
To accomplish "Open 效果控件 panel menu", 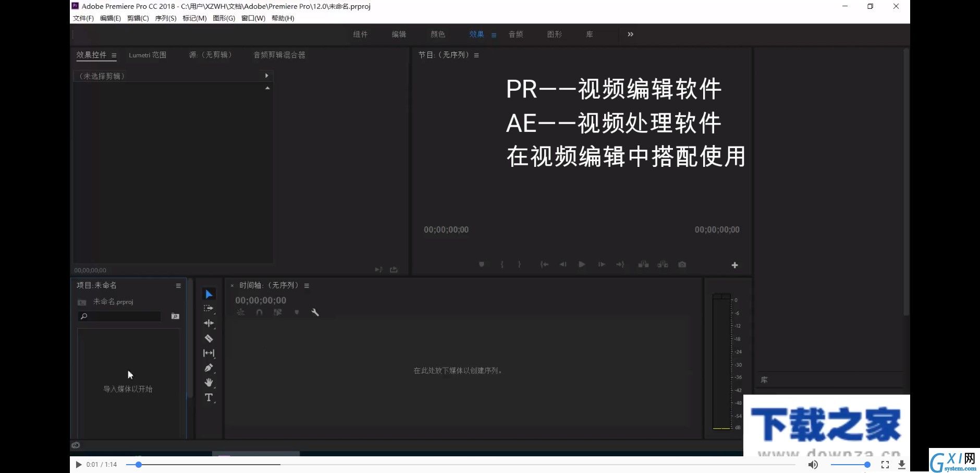I will pos(114,55).
